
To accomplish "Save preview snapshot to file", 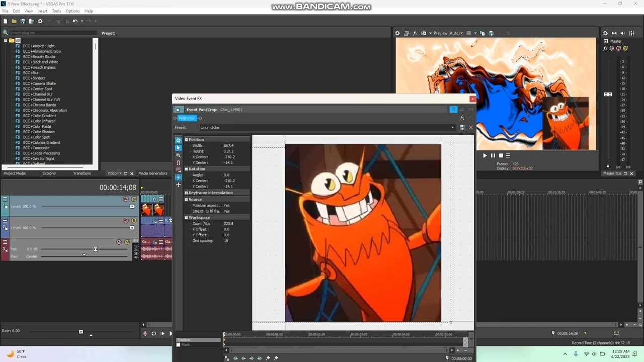I will 491,33.
